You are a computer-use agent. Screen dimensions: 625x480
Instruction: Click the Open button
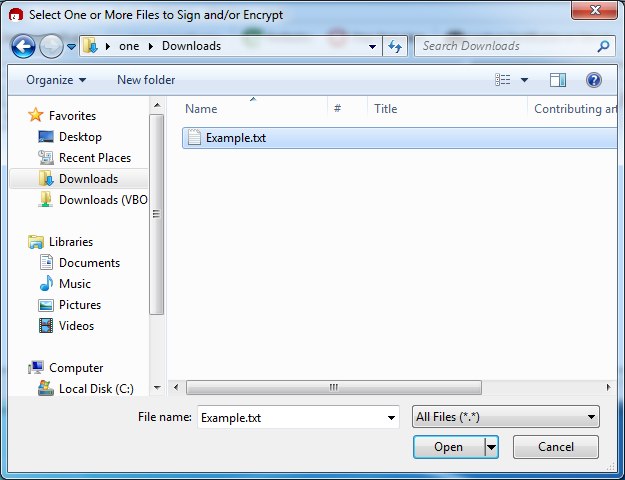pyautogui.click(x=449, y=447)
